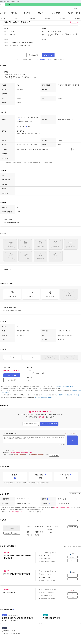Open the remedy.kocsc.or.kr link
Image resolution: width=81 pixels, height=644 pixels.
click(21, 452)
